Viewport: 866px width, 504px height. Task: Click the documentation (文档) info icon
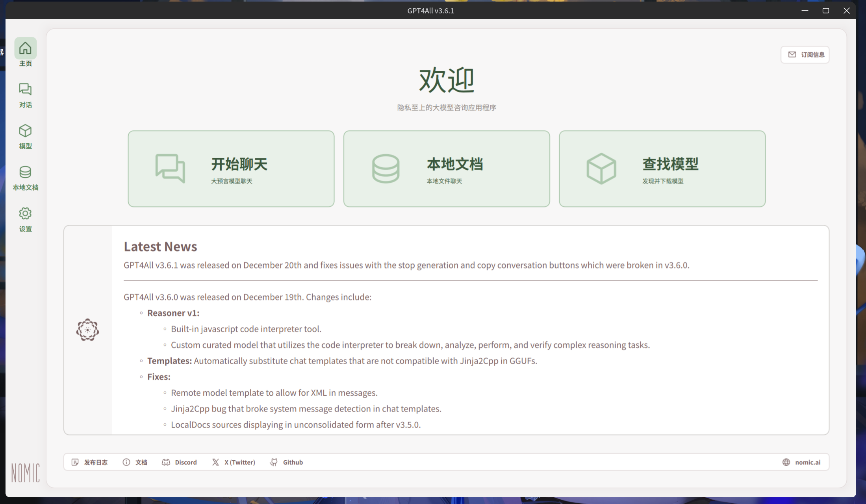point(126,462)
